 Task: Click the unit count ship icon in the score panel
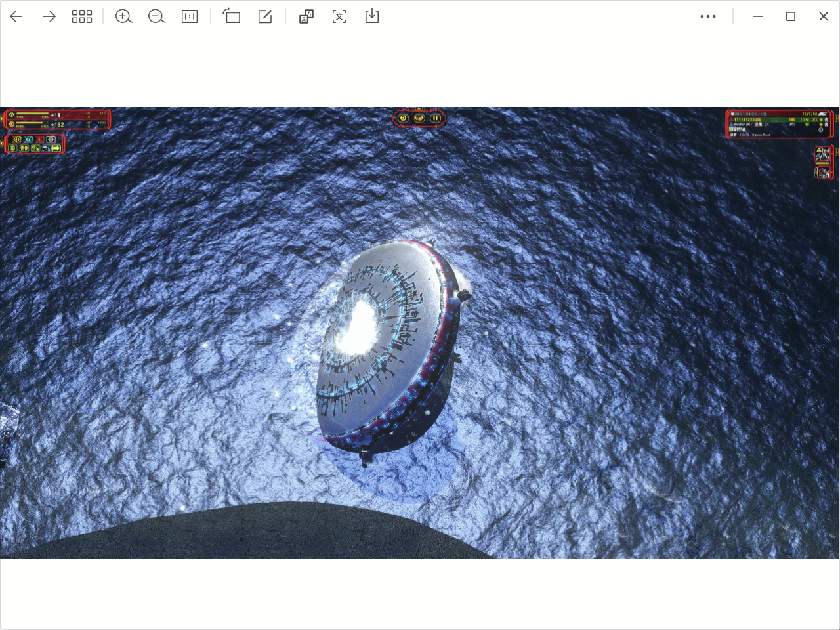(823, 114)
